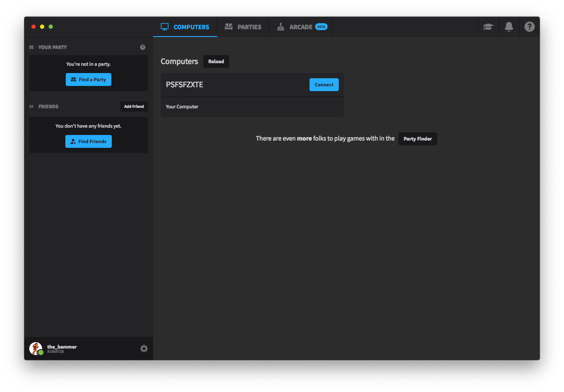
Task: Open the Parties tab
Action: pos(243,27)
